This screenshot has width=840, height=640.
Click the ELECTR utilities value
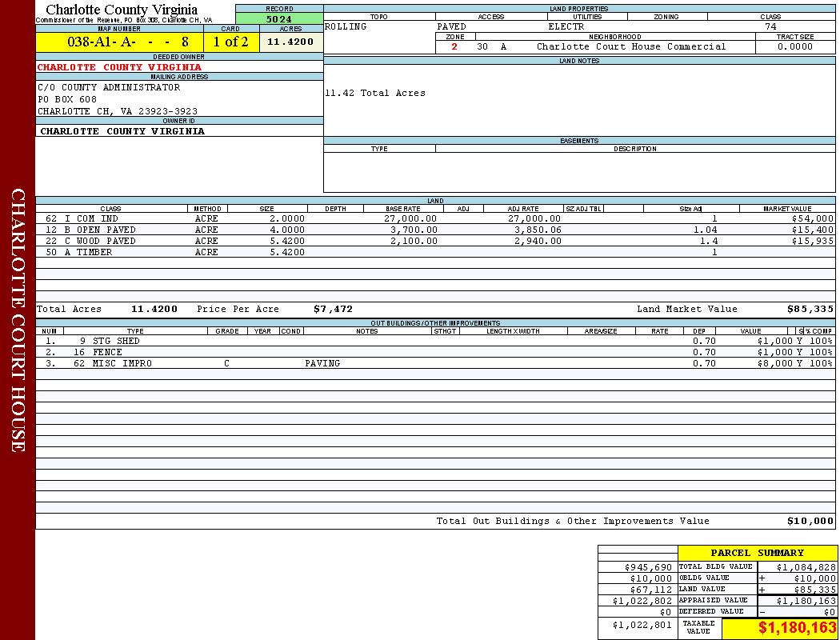[x=566, y=27]
